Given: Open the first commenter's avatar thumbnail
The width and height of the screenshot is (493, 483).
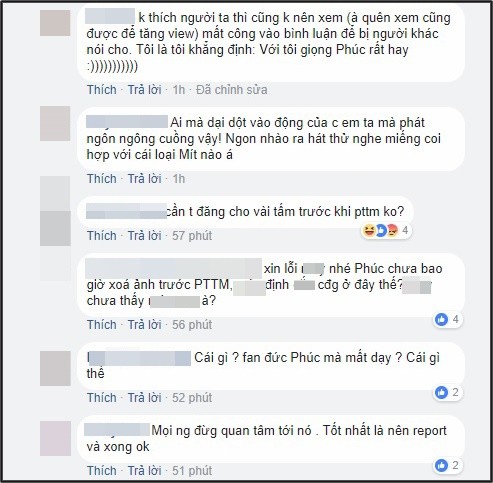Looking at the screenshot, I should pyautogui.click(x=55, y=23).
